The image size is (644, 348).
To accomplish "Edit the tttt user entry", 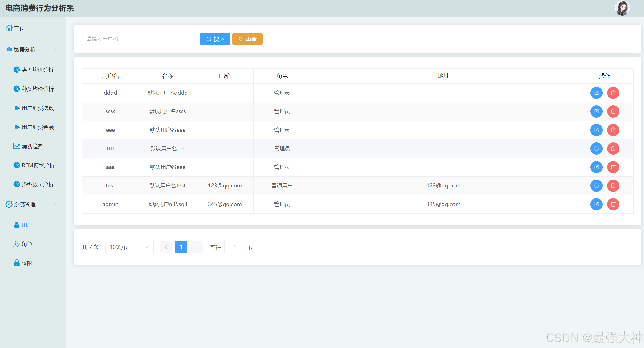I will 596,149.
